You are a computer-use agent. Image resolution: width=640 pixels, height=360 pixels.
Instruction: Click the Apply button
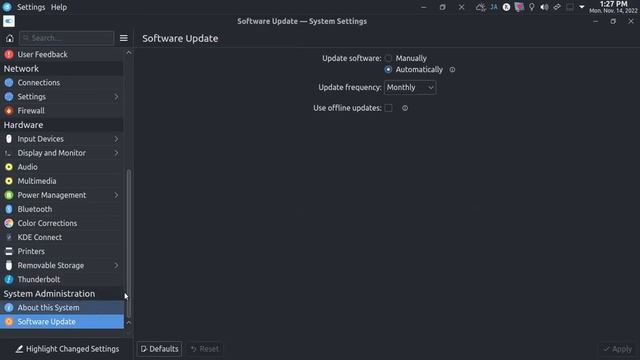[618, 349]
